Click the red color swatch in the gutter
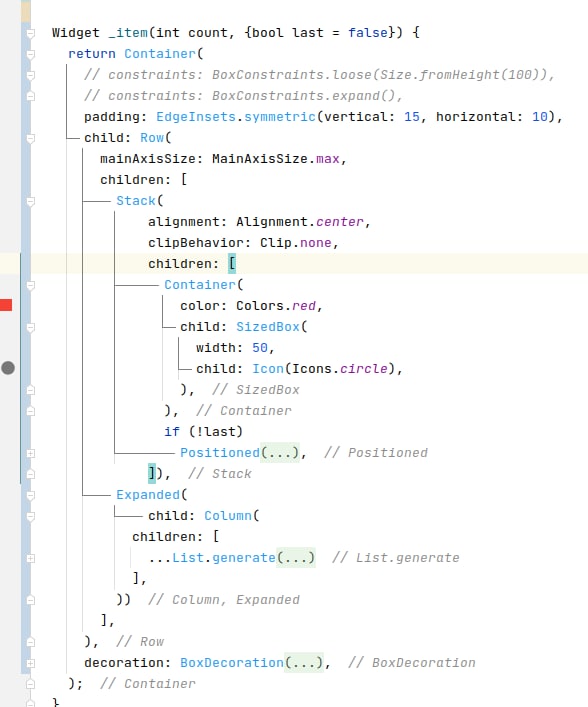This screenshot has height=707, width=588. (6, 305)
